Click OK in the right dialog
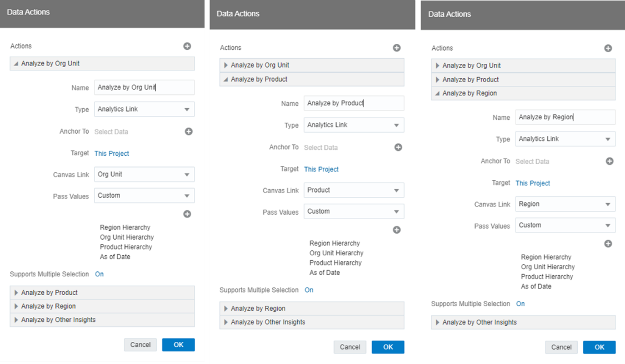Image resolution: width=625 pixels, height=364 pixels. coord(599,347)
